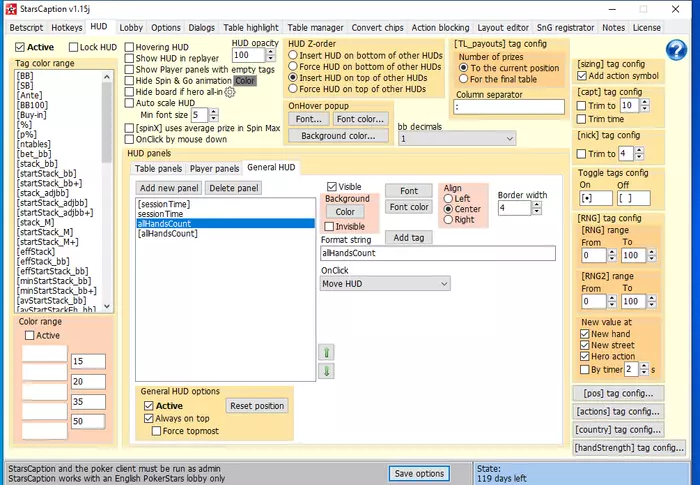
Task: Adjust the Border width spinner
Action: coord(537,208)
